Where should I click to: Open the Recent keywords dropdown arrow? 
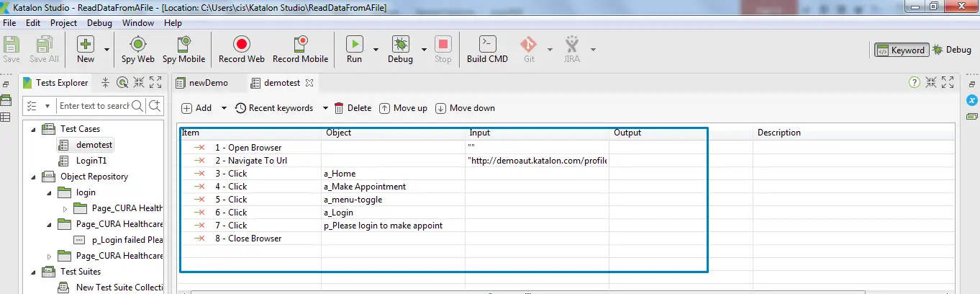(325, 108)
